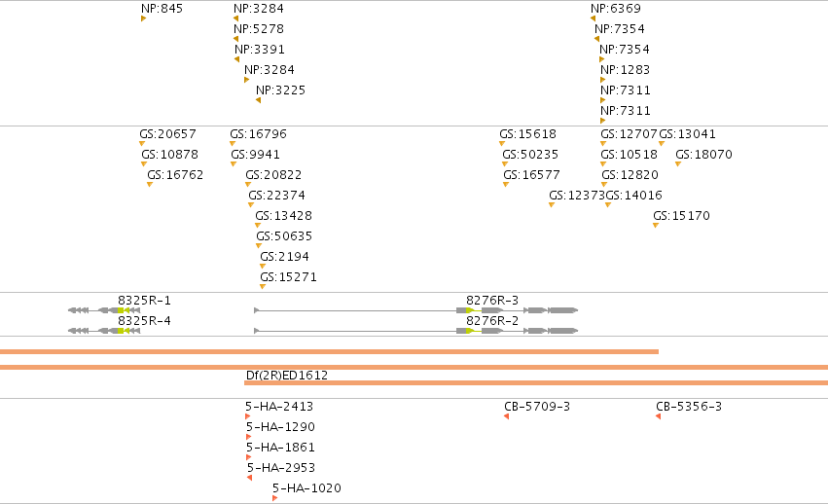Click the GS:12820 label
Viewport: 828px width, 504px height.
[630, 175]
